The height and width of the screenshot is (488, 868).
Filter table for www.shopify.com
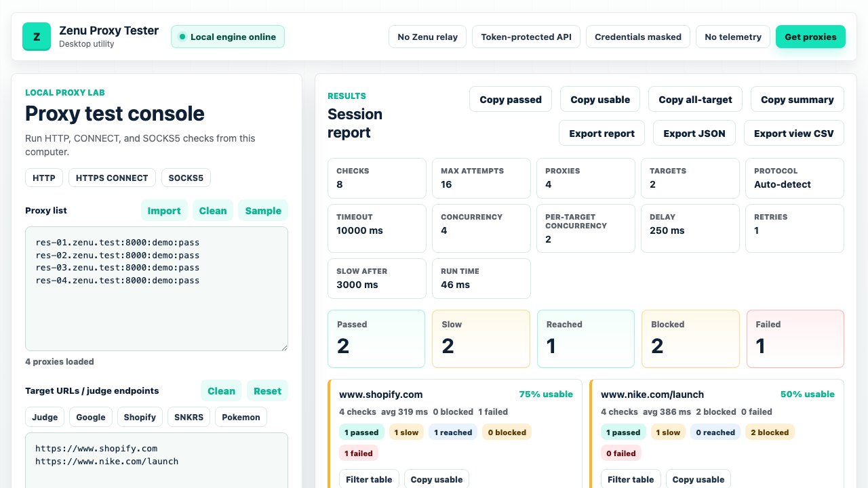tap(369, 479)
